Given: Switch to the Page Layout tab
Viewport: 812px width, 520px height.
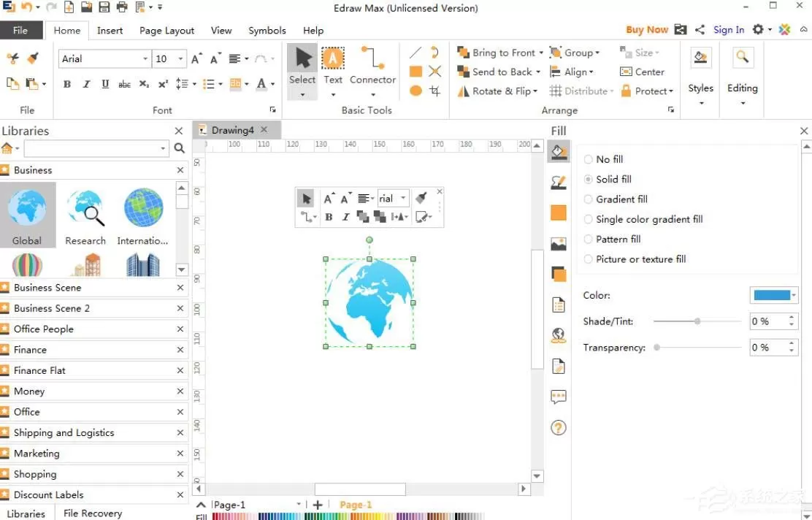Looking at the screenshot, I should tap(166, 31).
